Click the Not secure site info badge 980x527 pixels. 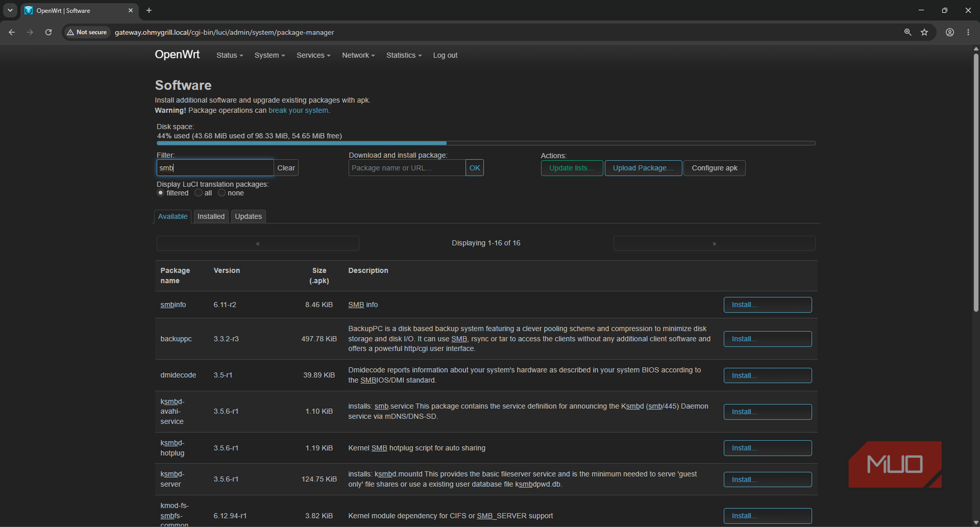(87, 32)
